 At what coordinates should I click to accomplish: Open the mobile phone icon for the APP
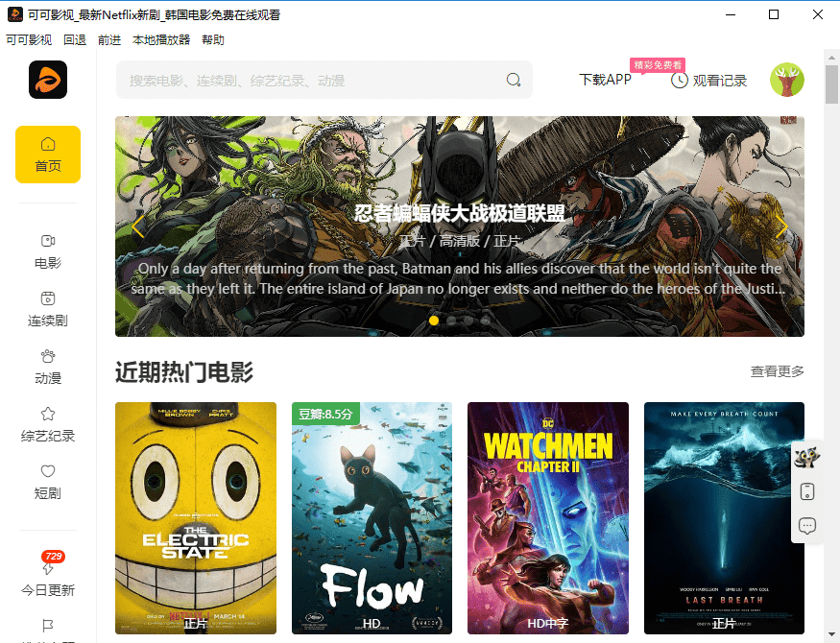807,491
